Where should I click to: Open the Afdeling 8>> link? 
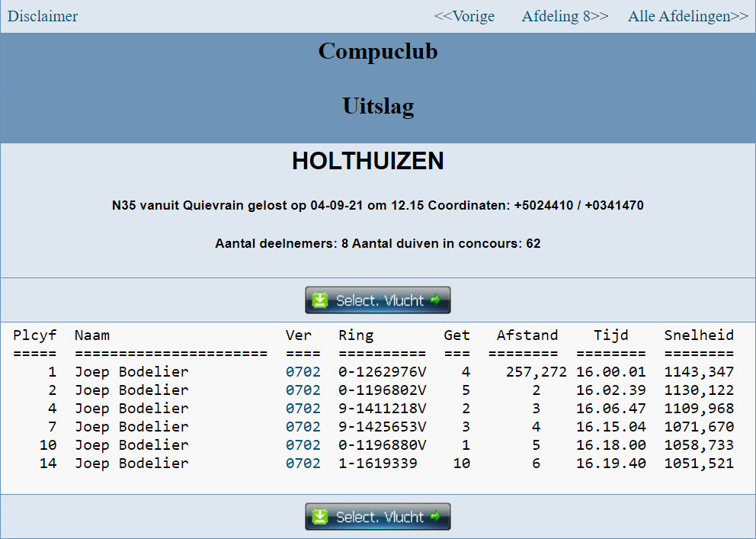565,16
